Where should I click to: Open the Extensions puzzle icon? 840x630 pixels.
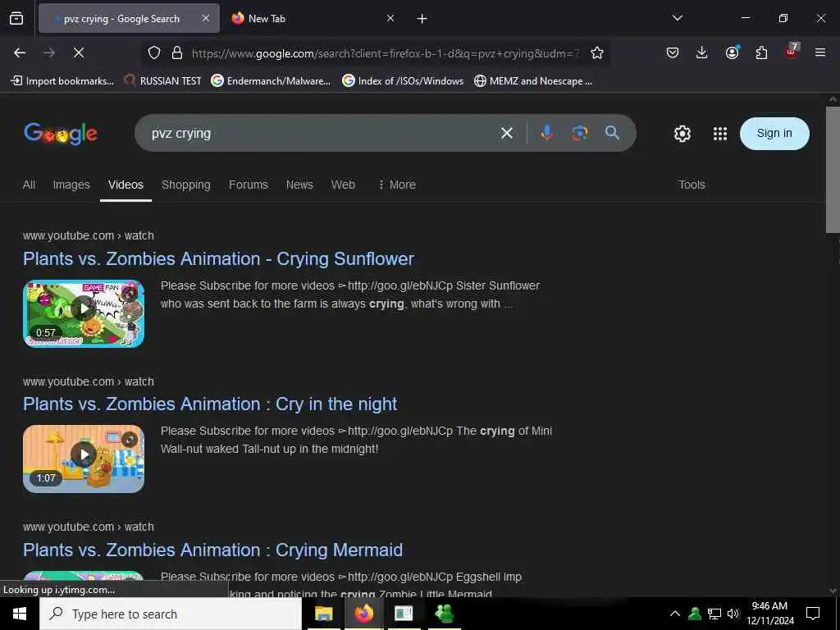click(761, 52)
